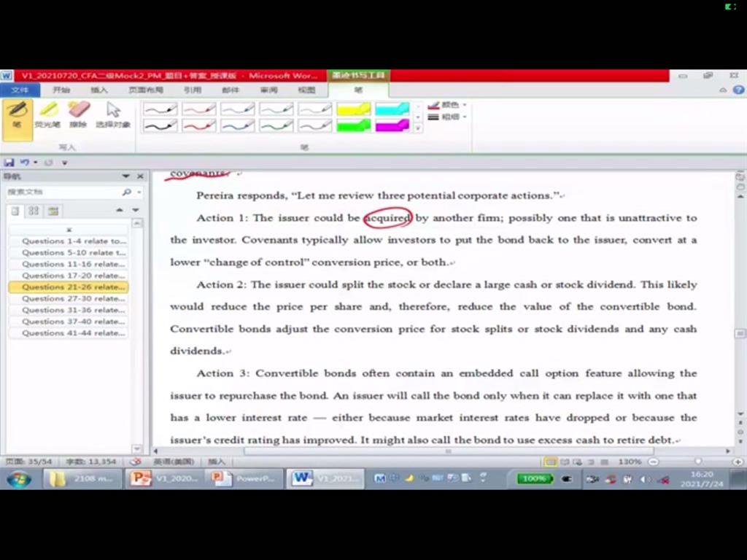The width and height of the screenshot is (747, 560).
Task: Choose the yellow highlighter pen swatch
Action: (353, 109)
